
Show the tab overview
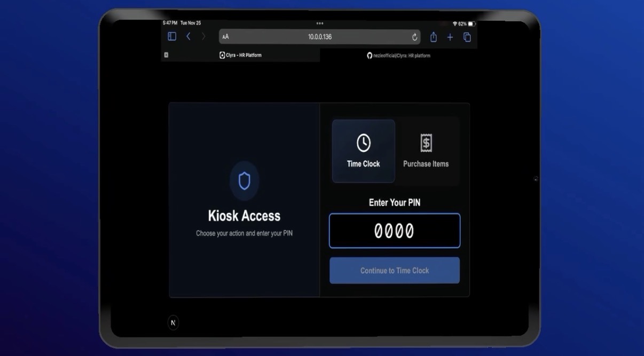pos(467,37)
